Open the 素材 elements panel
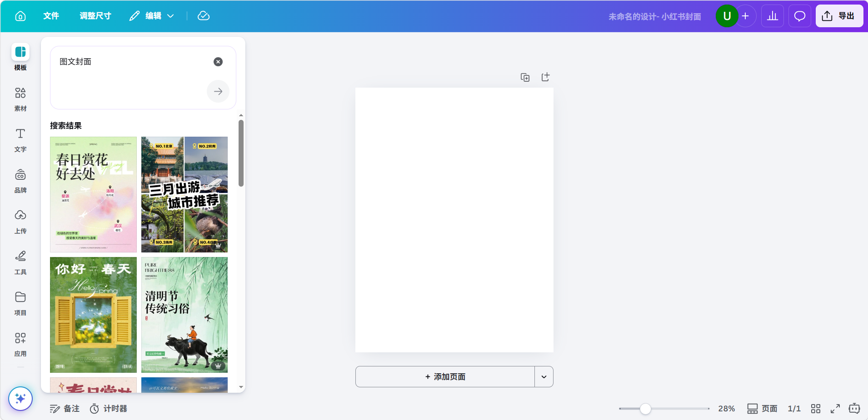 (20, 99)
